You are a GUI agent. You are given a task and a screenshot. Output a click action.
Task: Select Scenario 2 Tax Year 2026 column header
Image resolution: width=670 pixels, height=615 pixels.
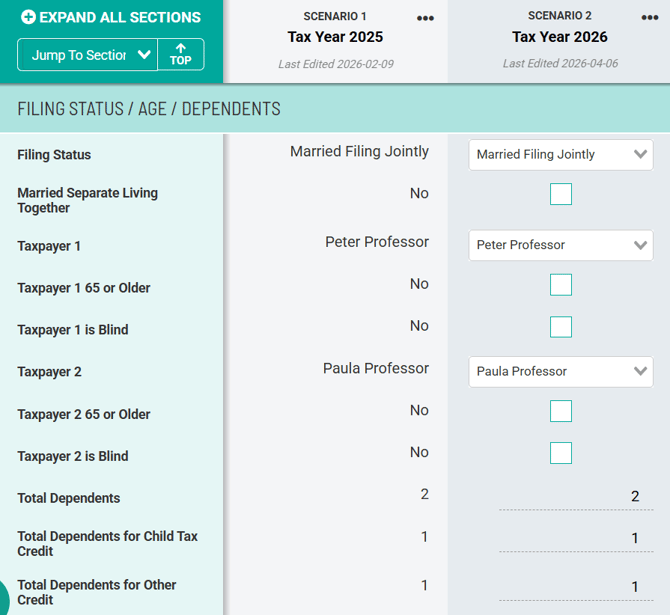[559, 37]
